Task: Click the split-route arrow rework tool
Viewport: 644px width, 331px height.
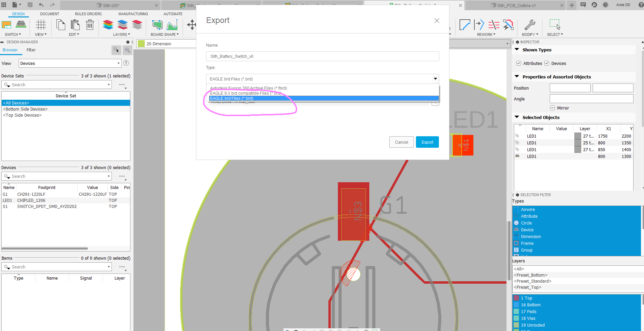Action: (x=479, y=25)
